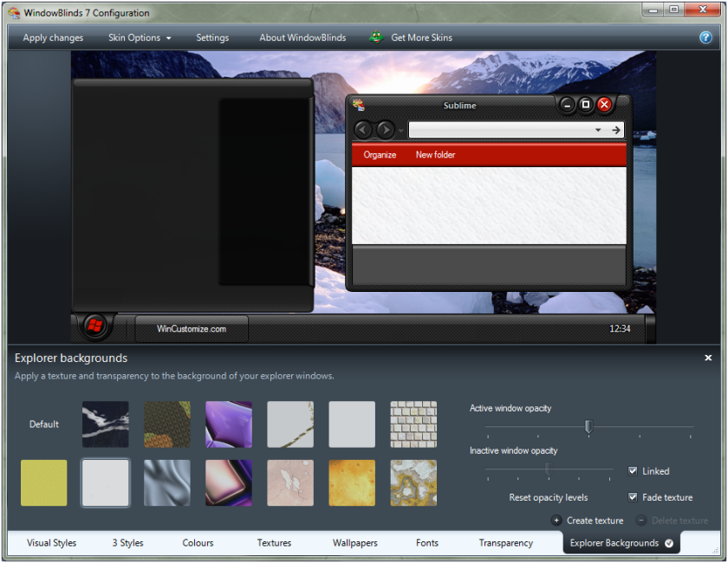Click the plus icon for Create texture
The height and width of the screenshot is (563, 728).
tap(556, 521)
